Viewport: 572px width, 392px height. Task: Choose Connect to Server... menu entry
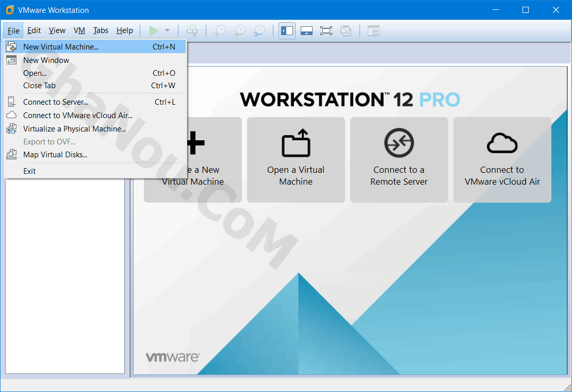click(95, 102)
